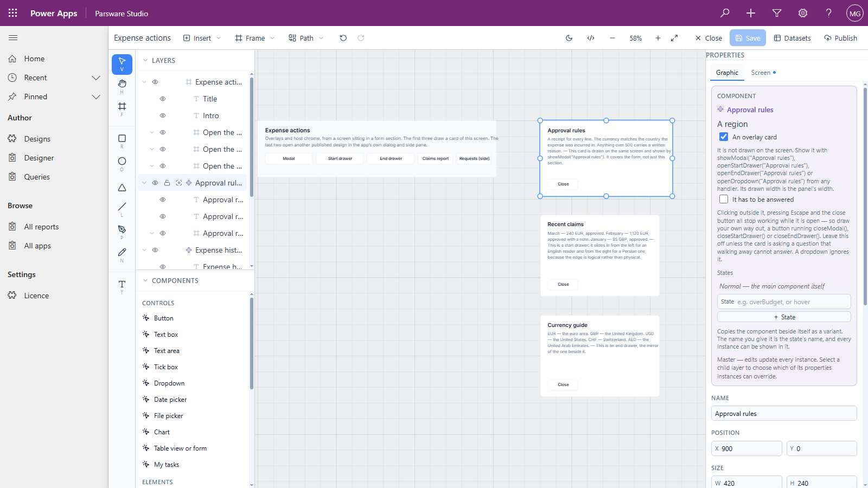Click the NAME field Approval rules
This screenshot has height=488, width=868.
(x=784, y=413)
